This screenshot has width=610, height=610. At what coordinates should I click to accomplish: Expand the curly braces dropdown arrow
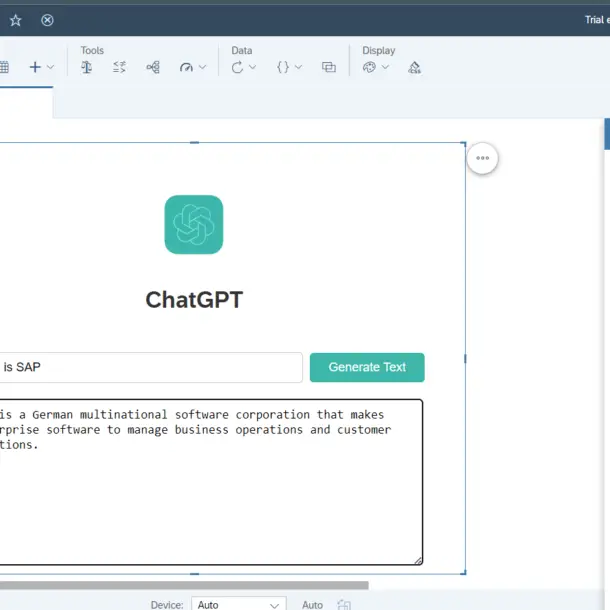[x=298, y=67]
